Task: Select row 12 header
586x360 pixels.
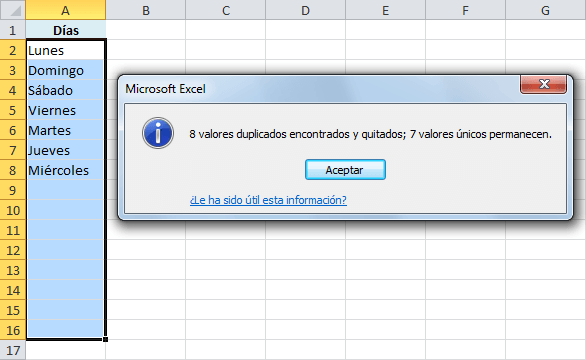Action: pyautogui.click(x=13, y=250)
